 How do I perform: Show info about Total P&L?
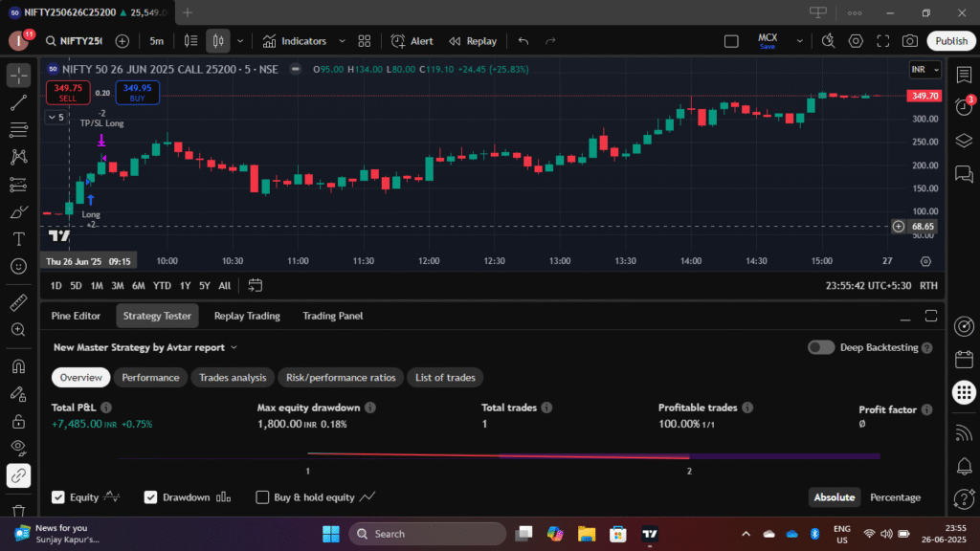(106, 408)
